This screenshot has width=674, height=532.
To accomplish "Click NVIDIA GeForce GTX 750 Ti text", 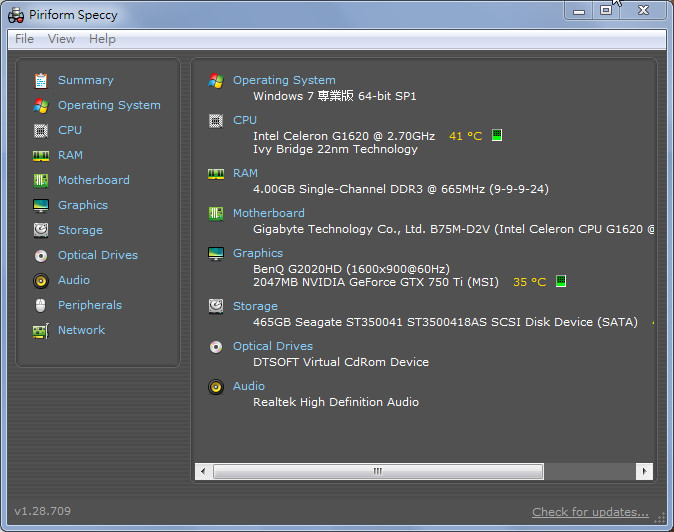I will point(376,282).
